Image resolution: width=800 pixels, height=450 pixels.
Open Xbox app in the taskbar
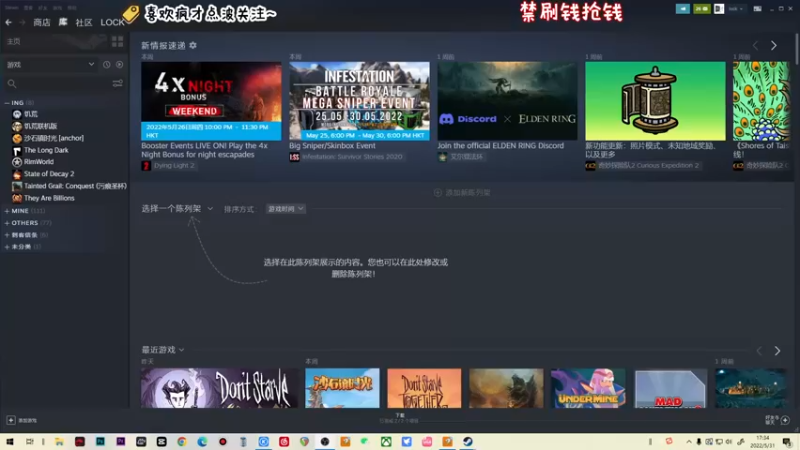click(x=386, y=441)
